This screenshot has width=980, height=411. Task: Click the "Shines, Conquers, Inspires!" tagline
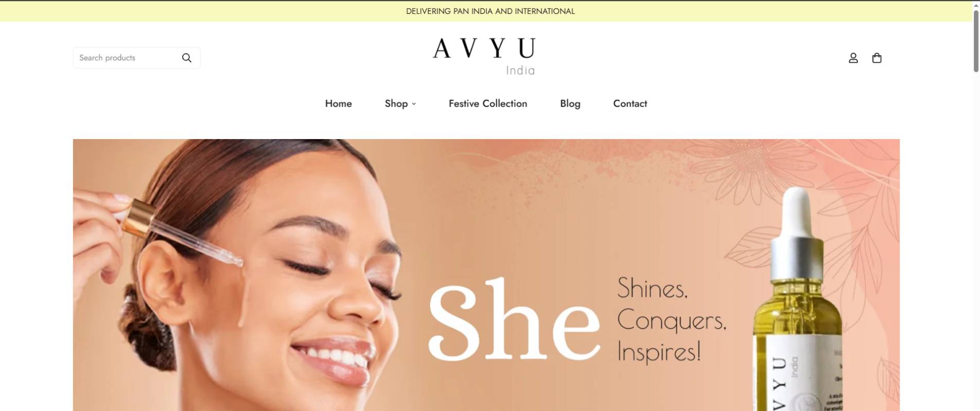(x=672, y=319)
